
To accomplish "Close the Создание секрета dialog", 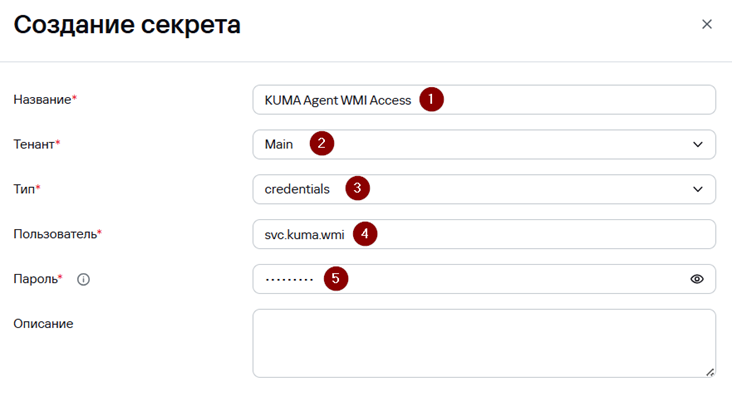I will [707, 24].
